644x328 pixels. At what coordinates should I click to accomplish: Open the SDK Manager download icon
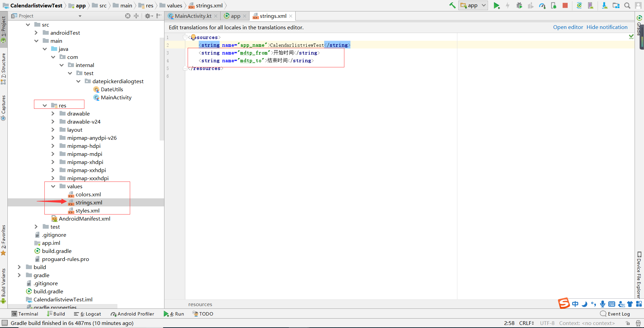click(605, 5)
